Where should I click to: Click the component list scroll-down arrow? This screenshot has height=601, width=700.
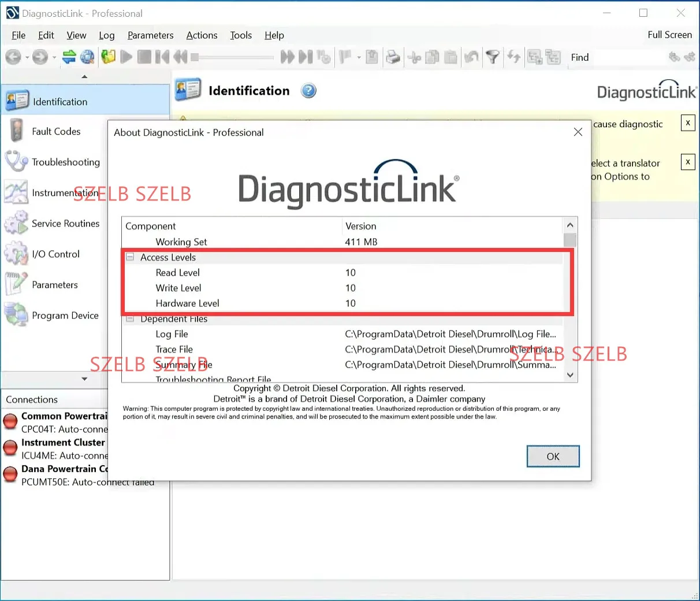[570, 375]
